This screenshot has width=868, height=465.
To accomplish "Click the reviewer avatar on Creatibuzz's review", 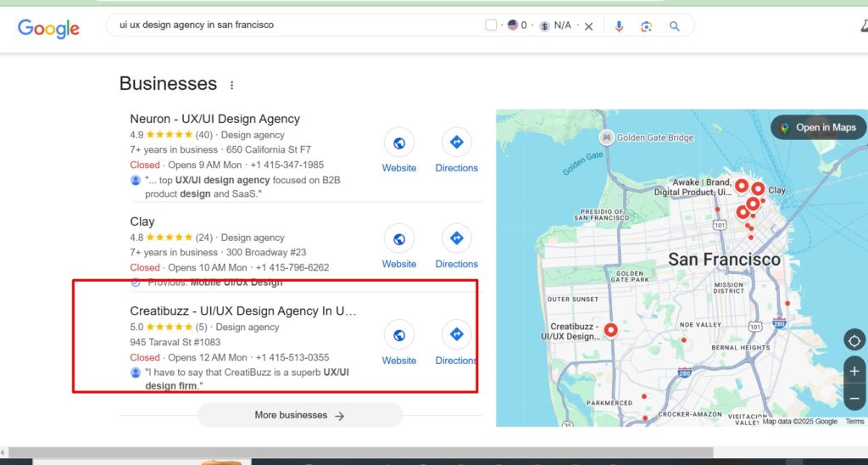I will (136, 373).
